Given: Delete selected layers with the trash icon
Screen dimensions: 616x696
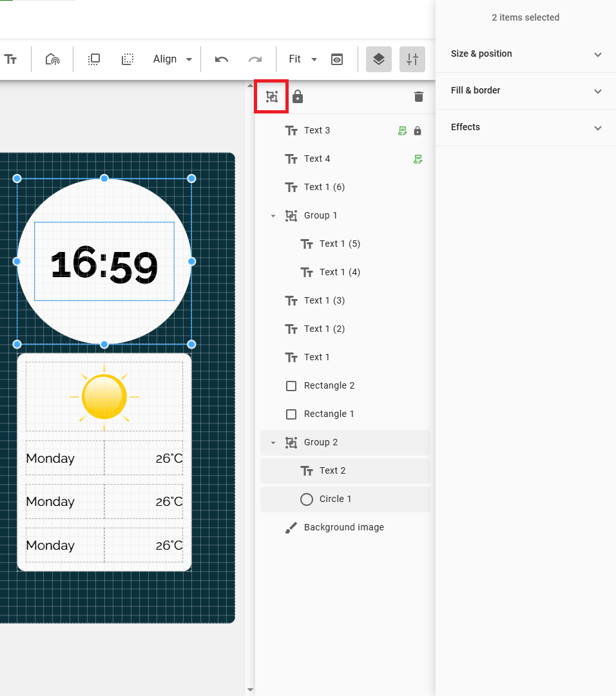Looking at the screenshot, I should tap(419, 96).
